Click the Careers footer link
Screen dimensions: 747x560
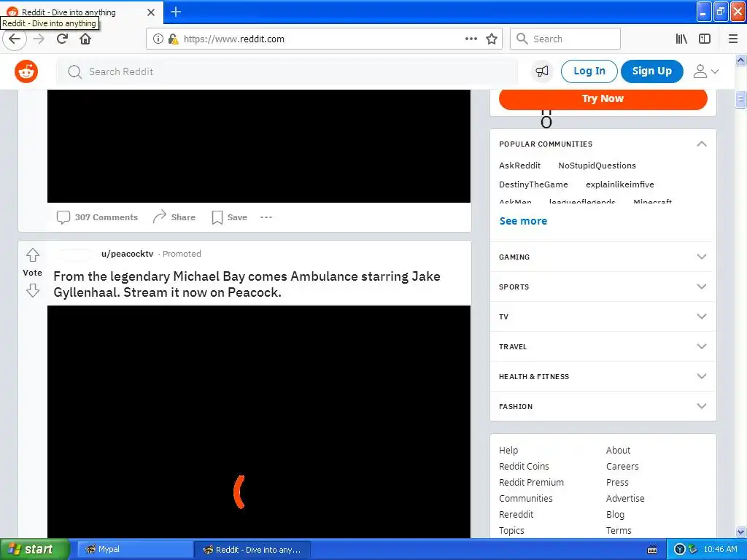point(622,466)
